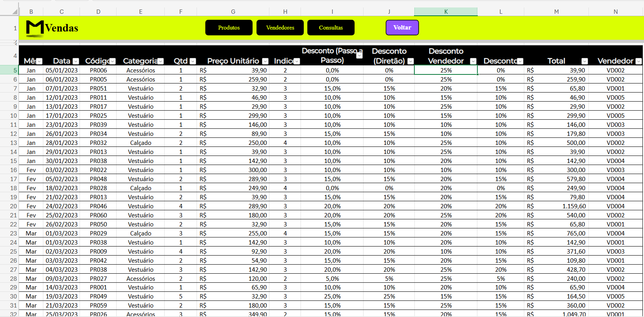
Task: Open the Categoria column filter dropdown
Action: click(161, 61)
